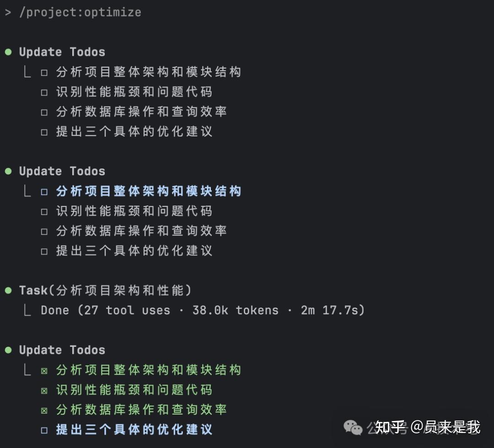This screenshot has height=448, width=494.
Task: Open the "知乎 @员来是我" watermark link
Action: (428, 427)
